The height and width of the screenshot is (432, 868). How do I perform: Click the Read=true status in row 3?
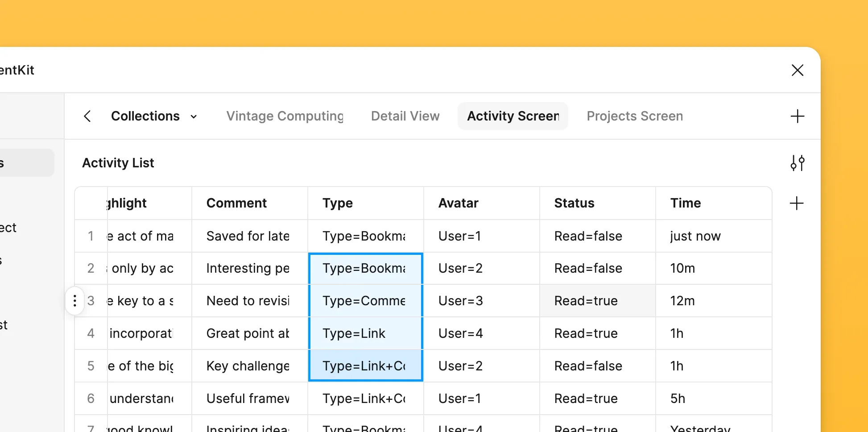click(587, 301)
